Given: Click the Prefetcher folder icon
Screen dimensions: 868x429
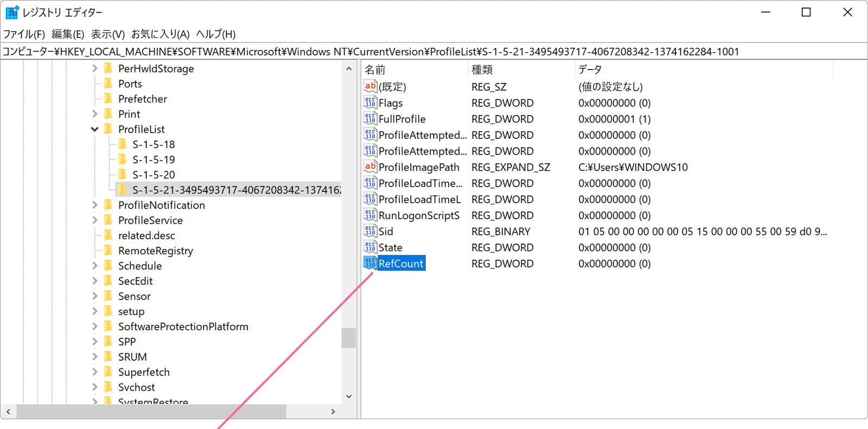Looking at the screenshot, I should [108, 99].
